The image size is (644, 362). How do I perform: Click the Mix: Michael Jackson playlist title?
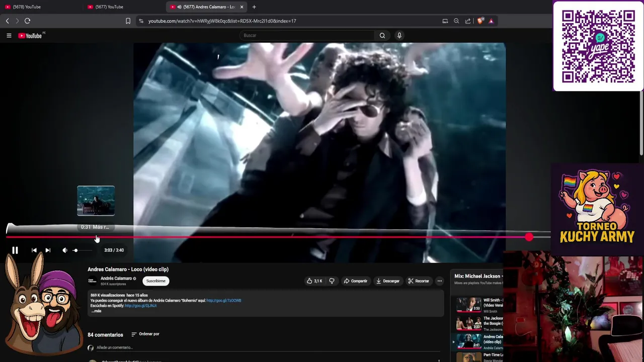pyautogui.click(x=478, y=276)
